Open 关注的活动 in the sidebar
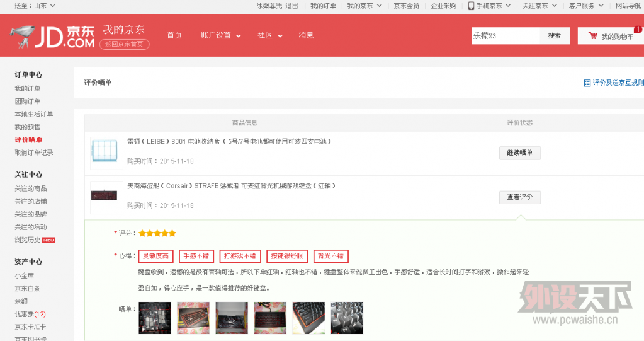This screenshot has height=341, width=644. point(31,227)
